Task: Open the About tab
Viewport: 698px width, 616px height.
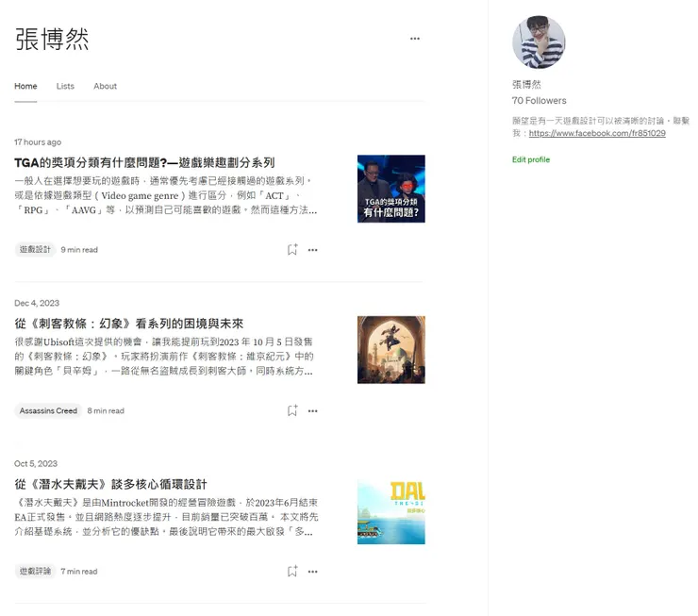Action: pyautogui.click(x=105, y=86)
